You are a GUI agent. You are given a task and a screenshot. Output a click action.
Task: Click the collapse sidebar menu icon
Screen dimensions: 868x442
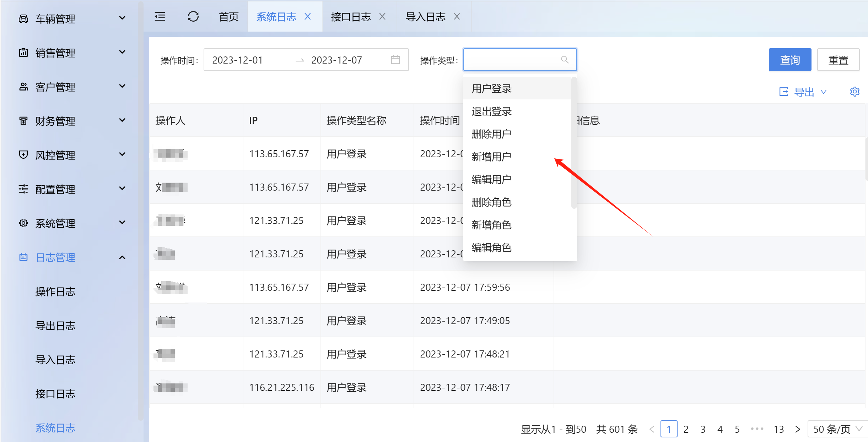pos(160,17)
